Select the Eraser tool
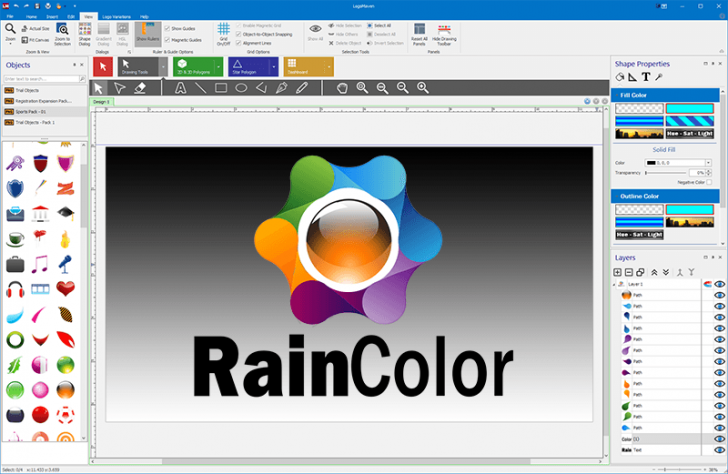This screenshot has width=728, height=474. click(140, 88)
